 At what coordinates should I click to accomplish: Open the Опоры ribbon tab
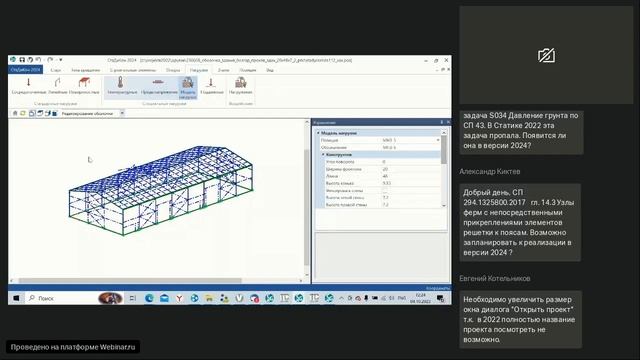click(173, 70)
